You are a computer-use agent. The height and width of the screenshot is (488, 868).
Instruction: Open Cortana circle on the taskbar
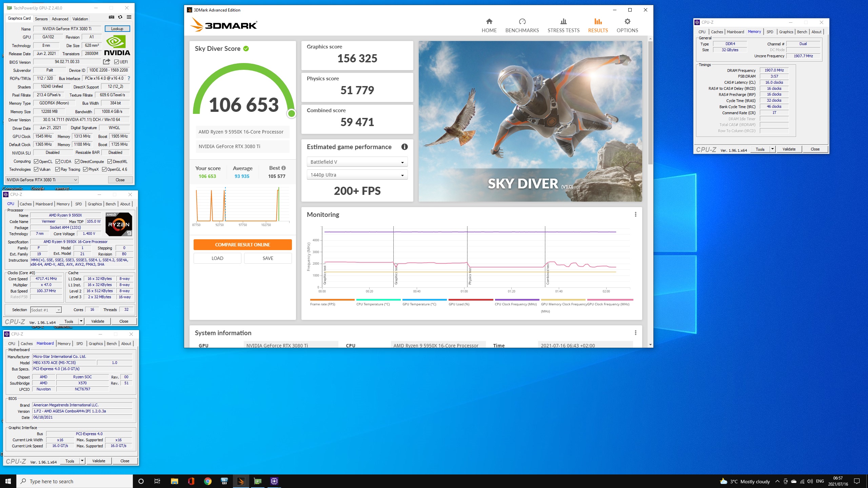(141, 481)
